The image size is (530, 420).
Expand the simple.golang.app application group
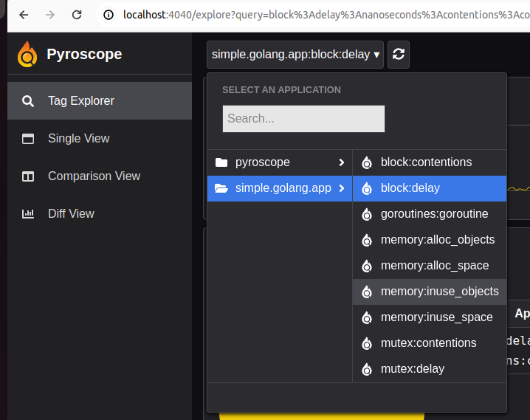[279, 188]
